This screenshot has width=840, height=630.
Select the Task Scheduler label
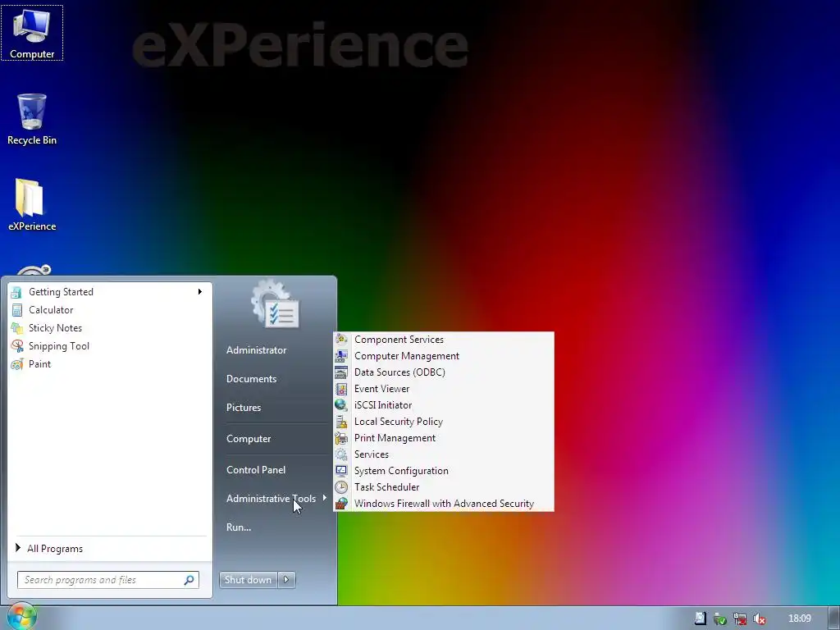pyautogui.click(x=386, y=487)
